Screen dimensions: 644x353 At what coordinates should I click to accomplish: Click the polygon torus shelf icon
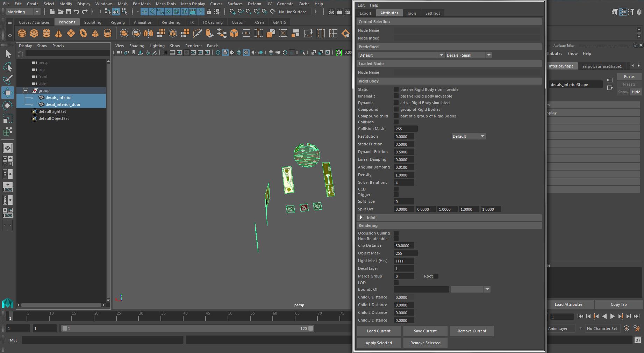point(83,33)
